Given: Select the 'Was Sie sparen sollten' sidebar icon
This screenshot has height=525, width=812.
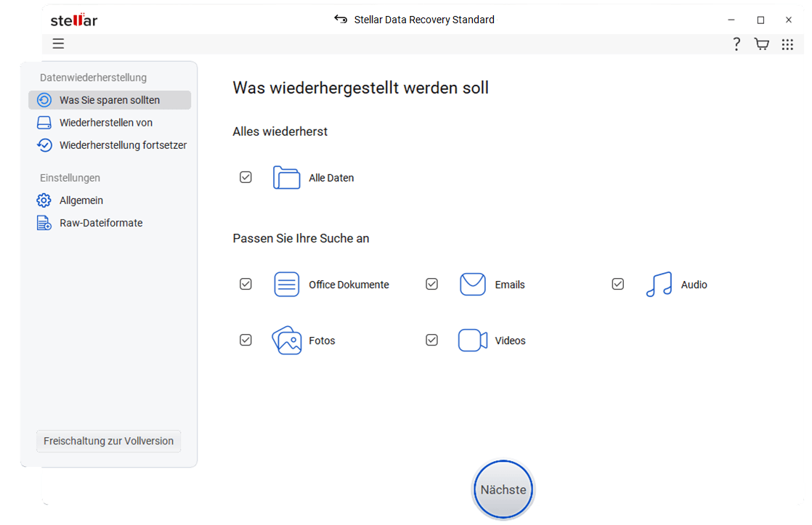Looking at the screenshot, I should click(44, 99).
